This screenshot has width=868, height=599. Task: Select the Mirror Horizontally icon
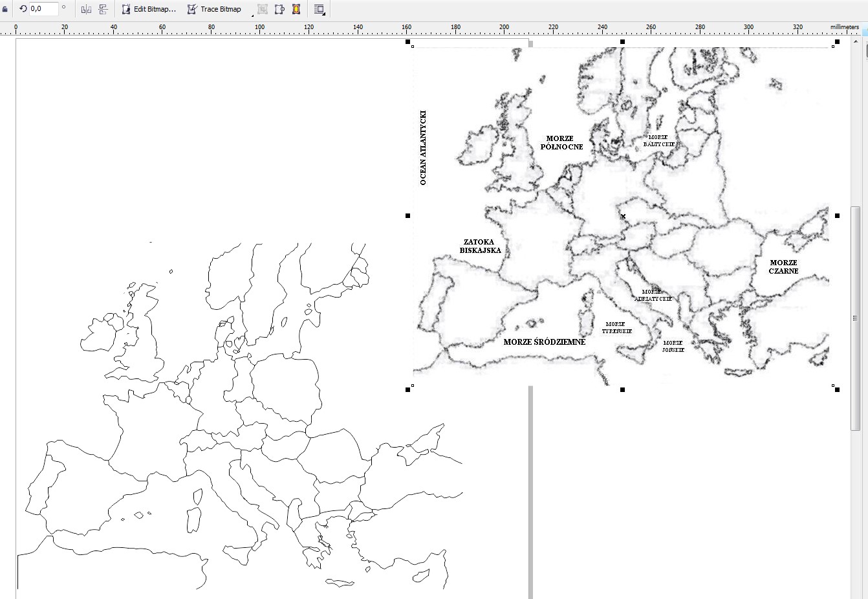pyautogui.click(x=86, y=9)
